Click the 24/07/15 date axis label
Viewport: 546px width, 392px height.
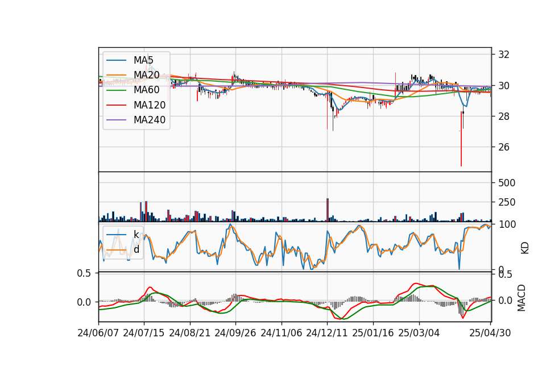coord(143,333)
